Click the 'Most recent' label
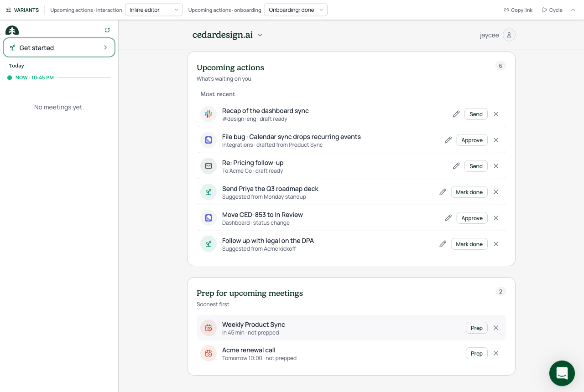Screen dimensions: 584x392 (218, 94)
